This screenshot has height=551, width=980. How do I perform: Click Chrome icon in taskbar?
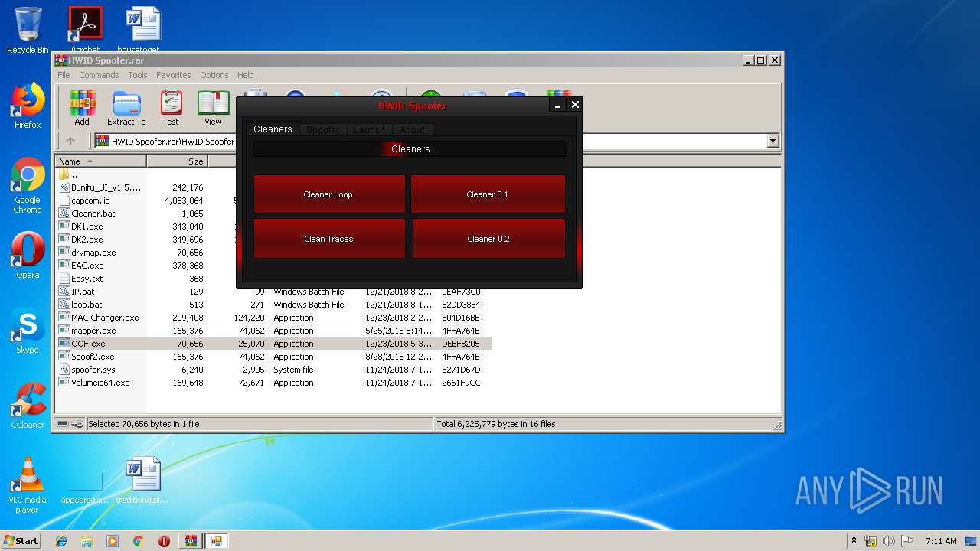(x=138, y=541)
